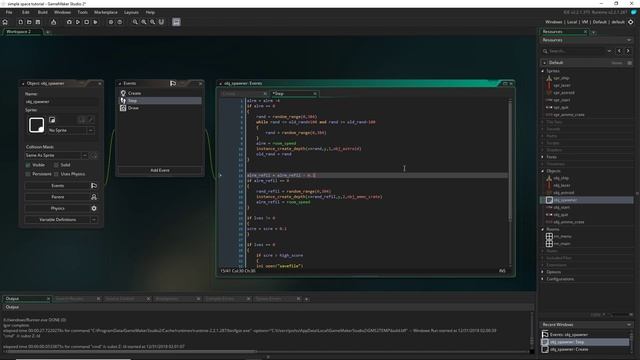This screenshot has width=640, height=360.
Task: Collapse the Sprites resource folder
Action: tap(543, 71)
